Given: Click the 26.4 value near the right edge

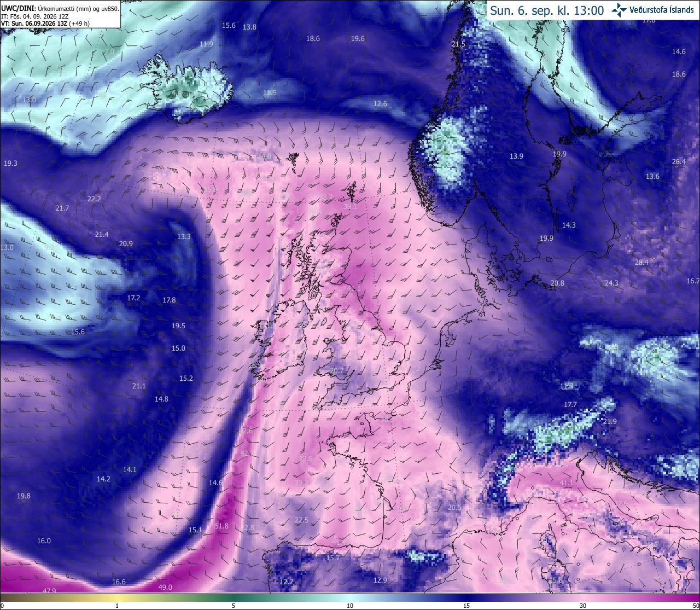Looking at the screenshot, I should pyautogui.click(x=679, y=161).
